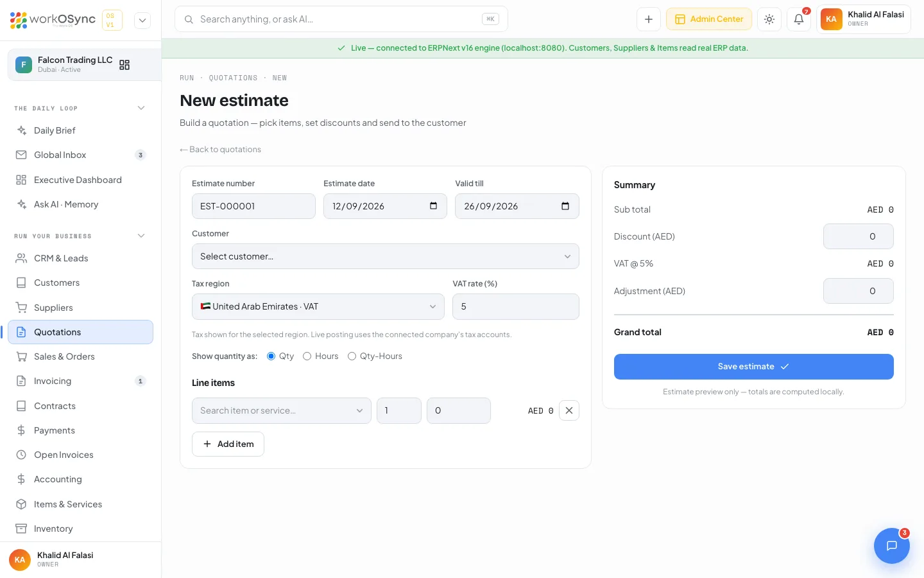The width and height of the screenshot is (924, 578).
Task: Click the Add item button
Action: click(228, 444)
